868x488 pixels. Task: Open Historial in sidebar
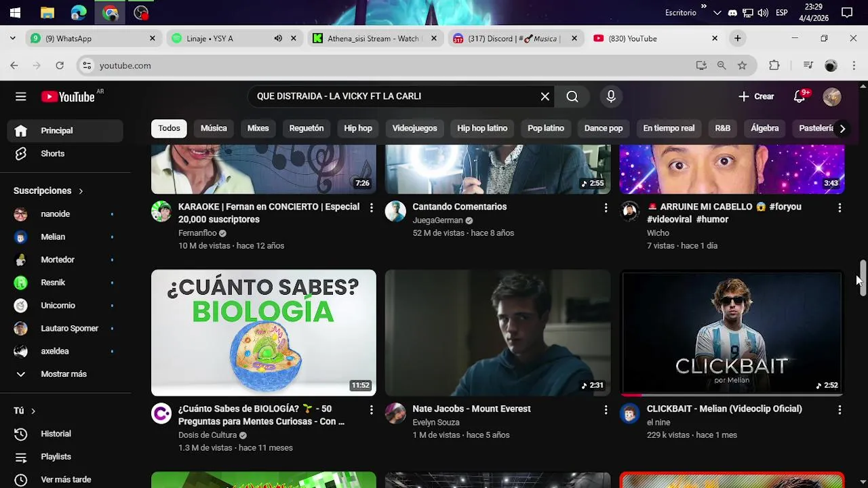[65, 434]
